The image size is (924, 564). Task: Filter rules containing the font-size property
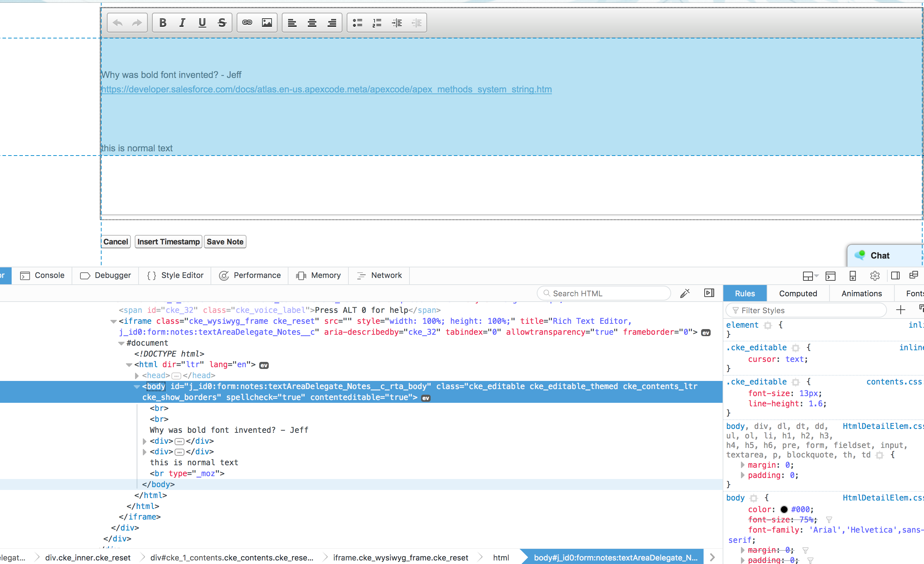829,520
